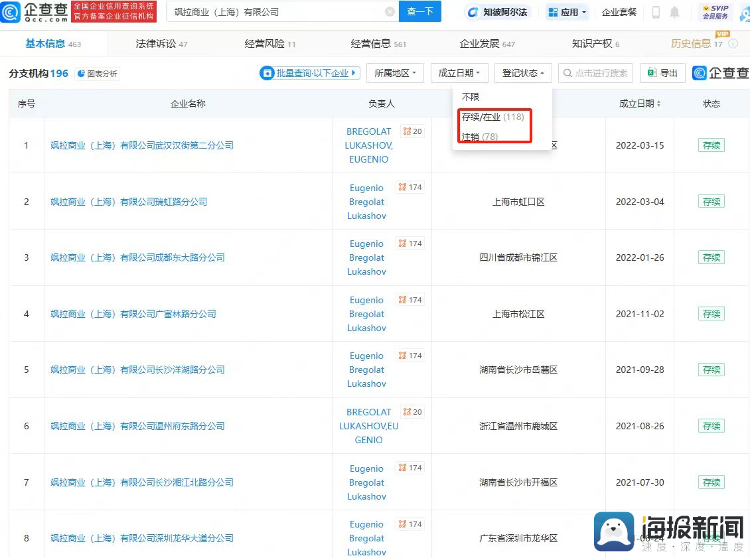Select 上海市松江区 region cell

click(518, 314)
